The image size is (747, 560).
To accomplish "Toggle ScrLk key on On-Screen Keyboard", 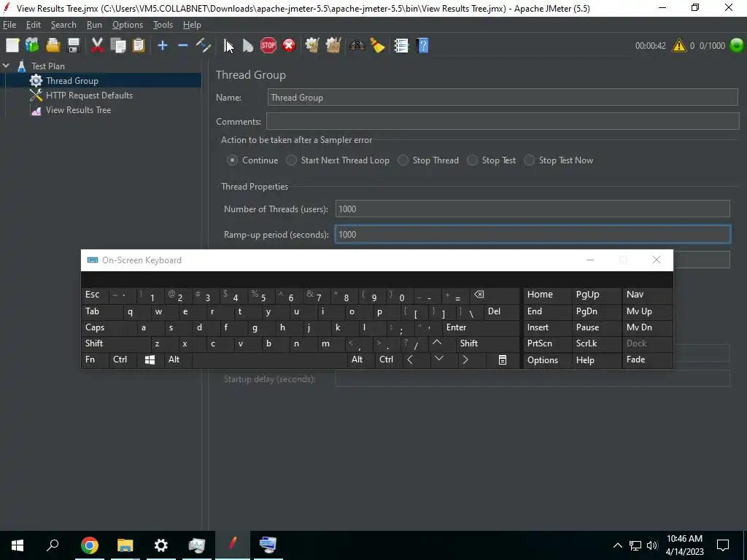I will [596, 344].
